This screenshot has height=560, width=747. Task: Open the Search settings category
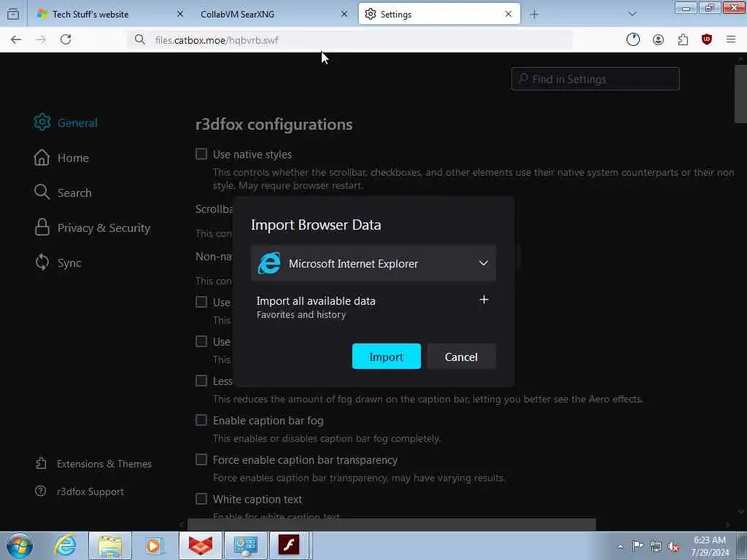tap(63, 192)
